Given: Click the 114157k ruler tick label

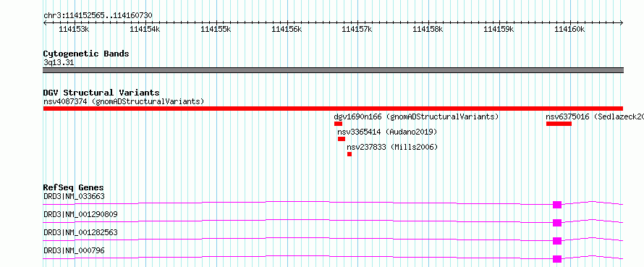Looking at the screenshot, I should point(357,29).
